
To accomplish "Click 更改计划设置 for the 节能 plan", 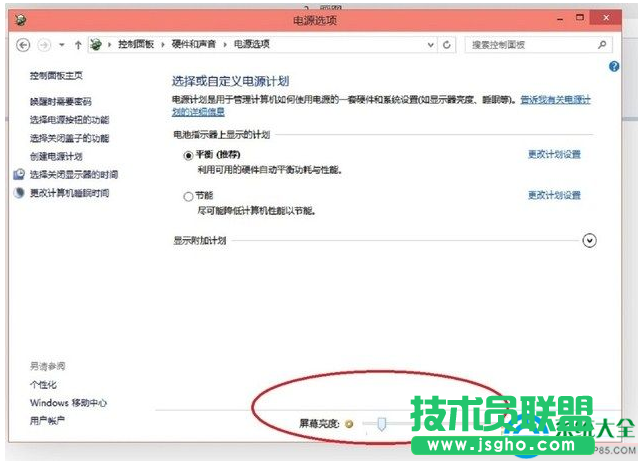I will tap(554, 195).
